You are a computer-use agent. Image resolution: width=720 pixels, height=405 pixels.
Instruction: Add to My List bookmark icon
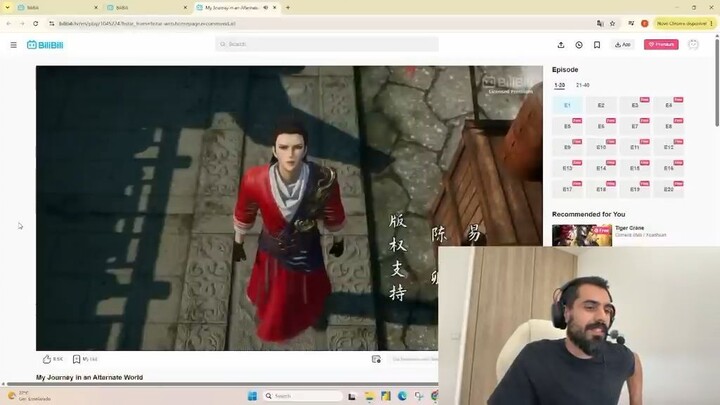tap(76, 359)
